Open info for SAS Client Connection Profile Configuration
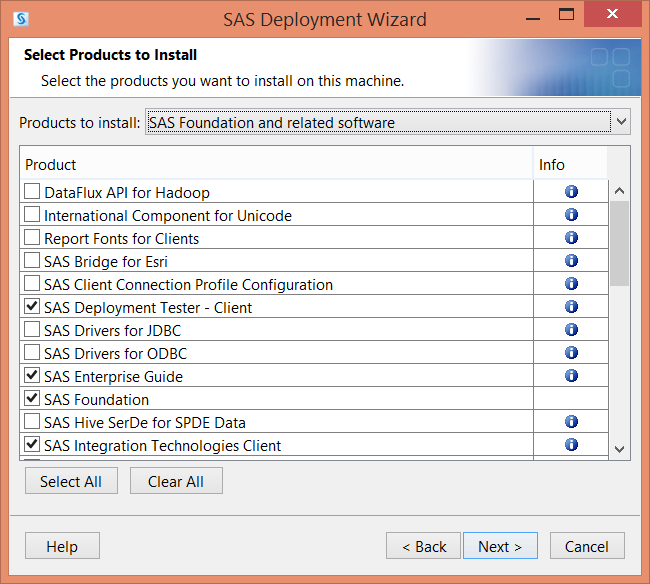This screenshot has height=584, width=650. [x=571, y=284]
